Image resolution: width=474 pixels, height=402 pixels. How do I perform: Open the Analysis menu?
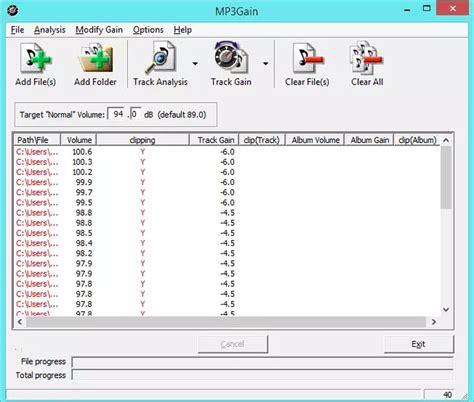tap(50, 30)
